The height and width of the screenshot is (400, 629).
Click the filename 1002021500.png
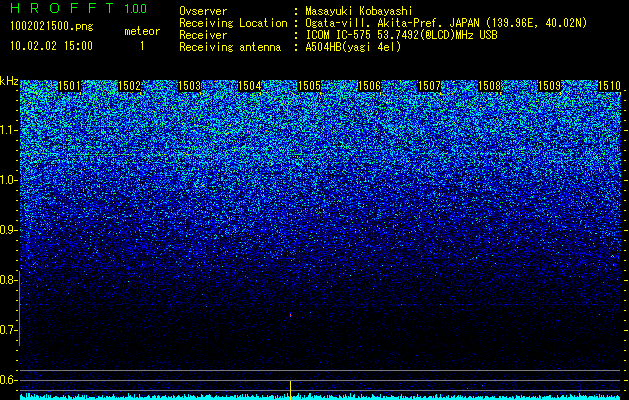tap(52, 27)
